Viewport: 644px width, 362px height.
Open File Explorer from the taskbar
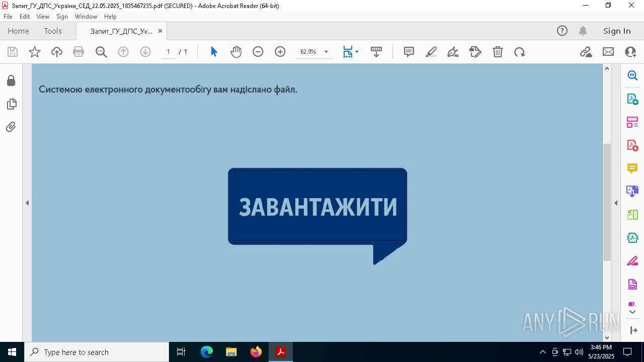(x=231, y=352)
